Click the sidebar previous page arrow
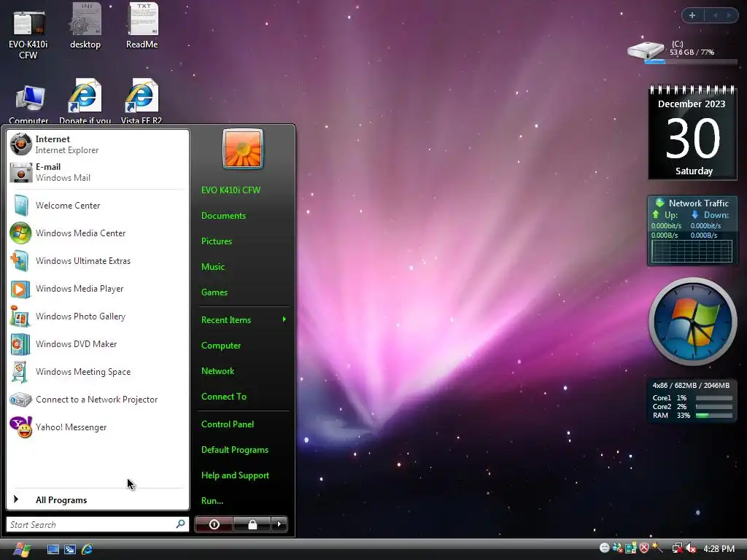 pyautogui.click(x=715, y=15)
